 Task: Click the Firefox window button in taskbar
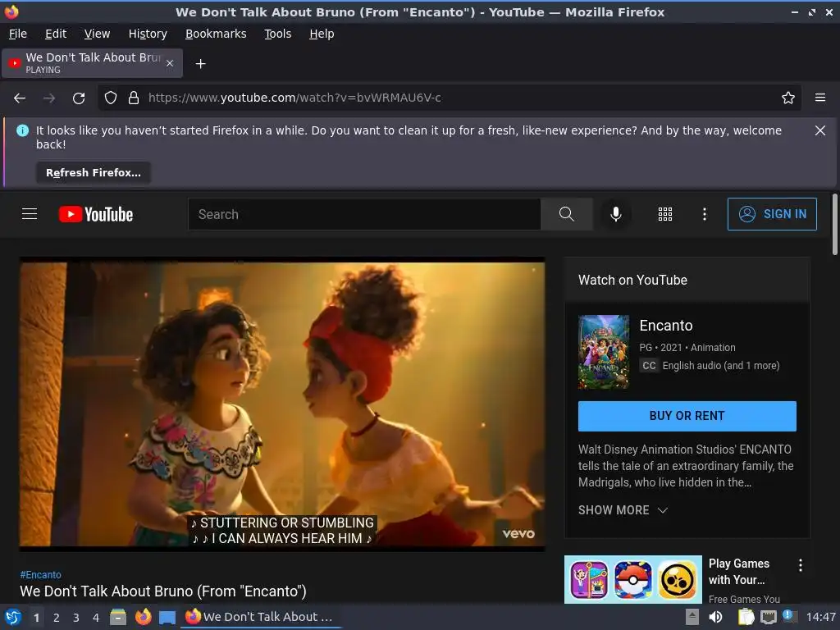coord(262,617)
